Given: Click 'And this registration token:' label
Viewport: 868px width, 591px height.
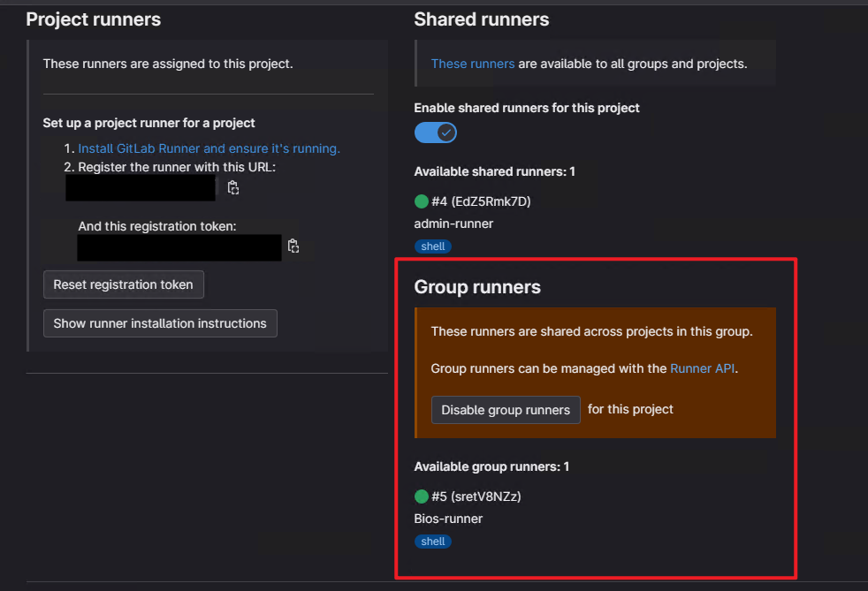Looking at the screenshot, I should 157,226.
